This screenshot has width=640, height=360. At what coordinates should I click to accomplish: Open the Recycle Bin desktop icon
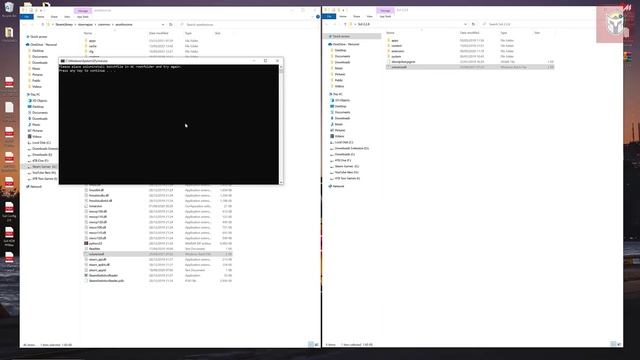(9, 8)
